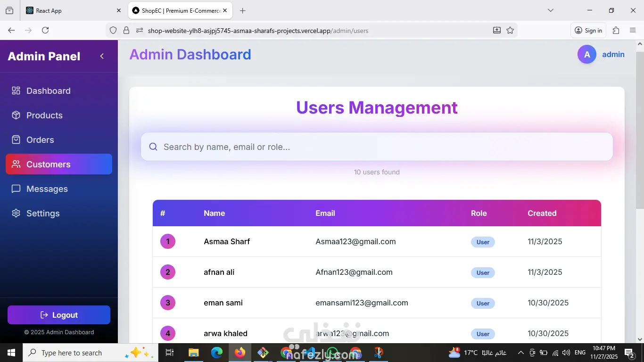
Task: Open the Firefox application hamburger menu
Action: coord(633,30)
